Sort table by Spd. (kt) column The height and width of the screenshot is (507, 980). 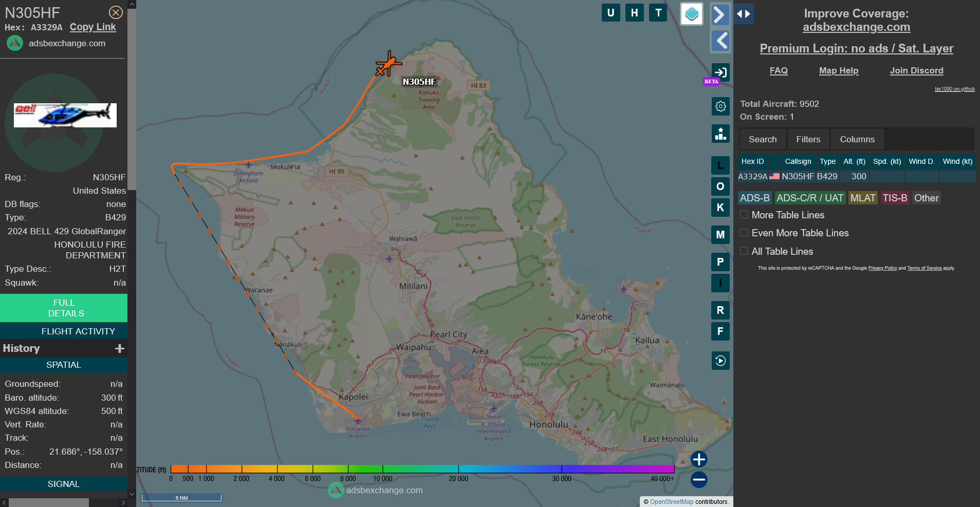pos(887,161)
